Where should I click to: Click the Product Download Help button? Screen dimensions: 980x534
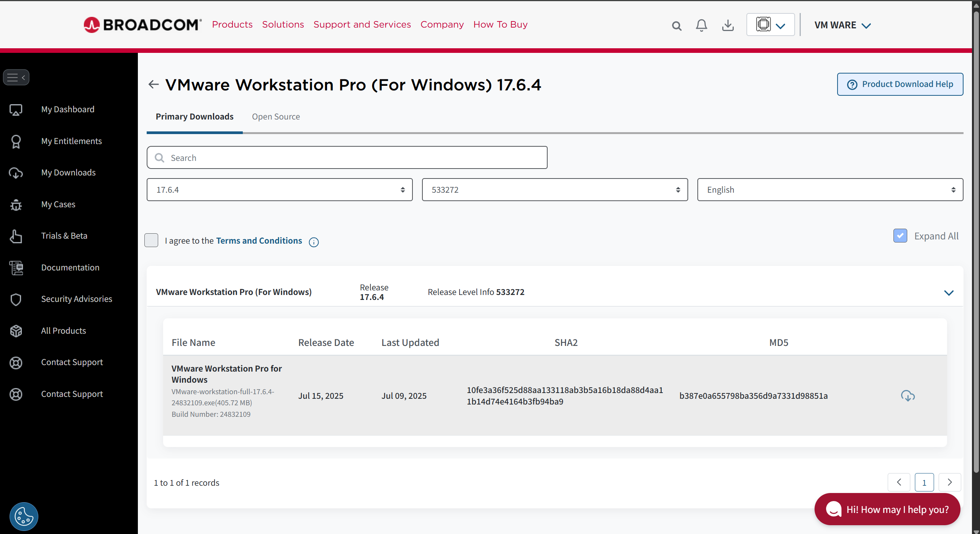pos(900,84)
